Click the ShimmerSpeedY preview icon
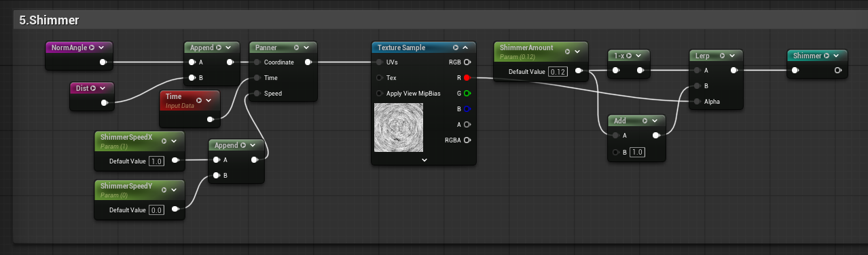 164,189
